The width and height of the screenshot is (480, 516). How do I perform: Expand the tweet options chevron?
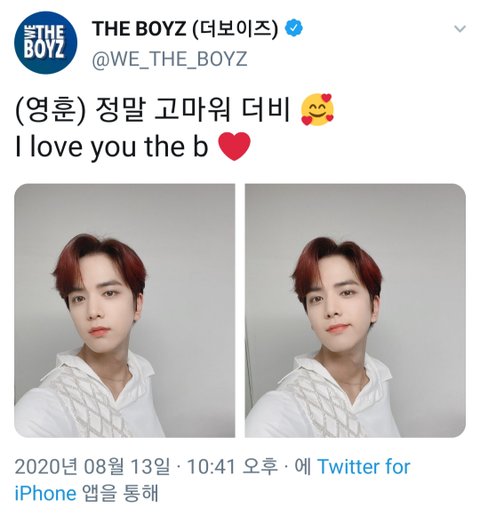460,29
